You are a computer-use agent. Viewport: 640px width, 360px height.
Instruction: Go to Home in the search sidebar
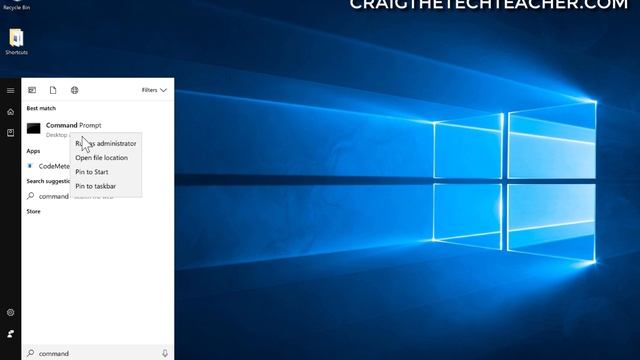click(11, 112)
